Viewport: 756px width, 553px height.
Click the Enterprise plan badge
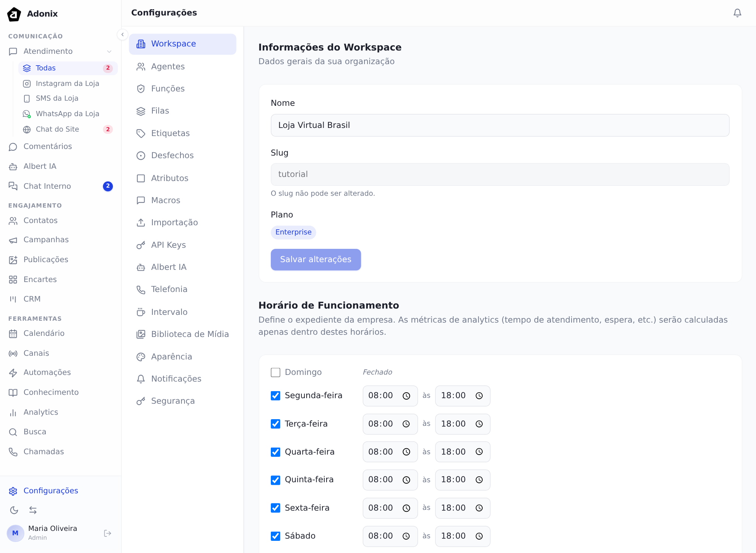pos(293,232)
